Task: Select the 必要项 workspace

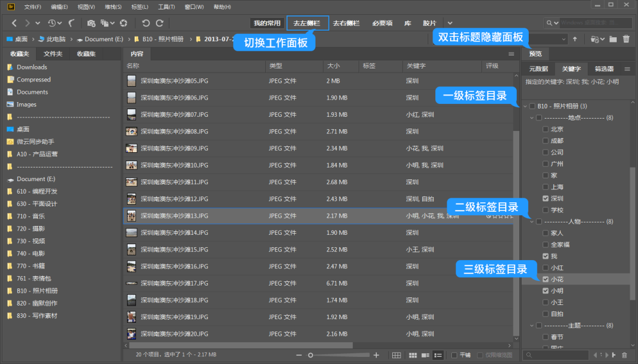Action: 382,23
